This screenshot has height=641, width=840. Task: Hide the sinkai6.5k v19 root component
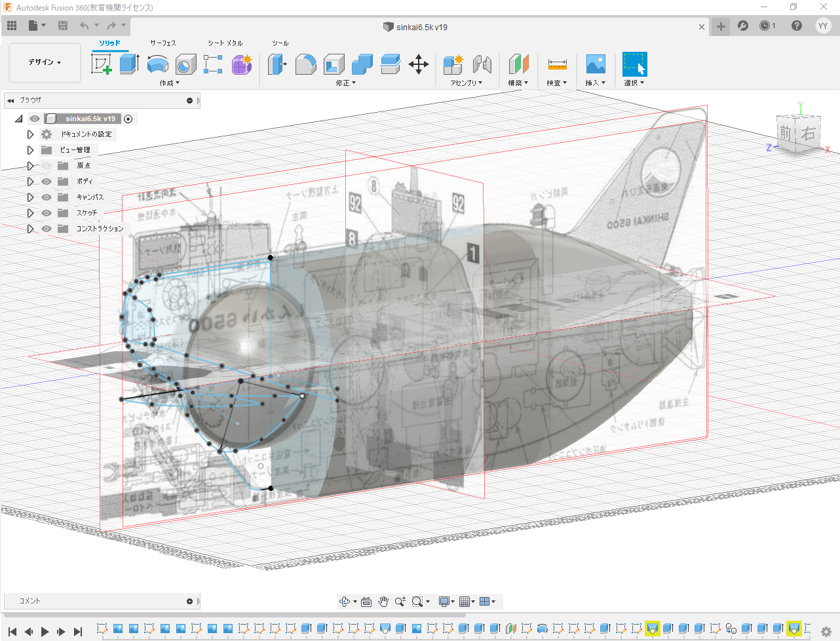click(35, 119)
